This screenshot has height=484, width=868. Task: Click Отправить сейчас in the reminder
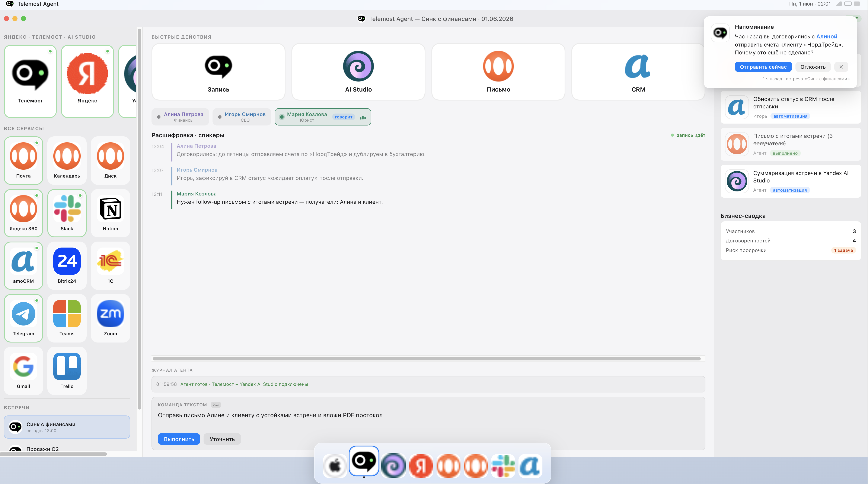[763, 67]
